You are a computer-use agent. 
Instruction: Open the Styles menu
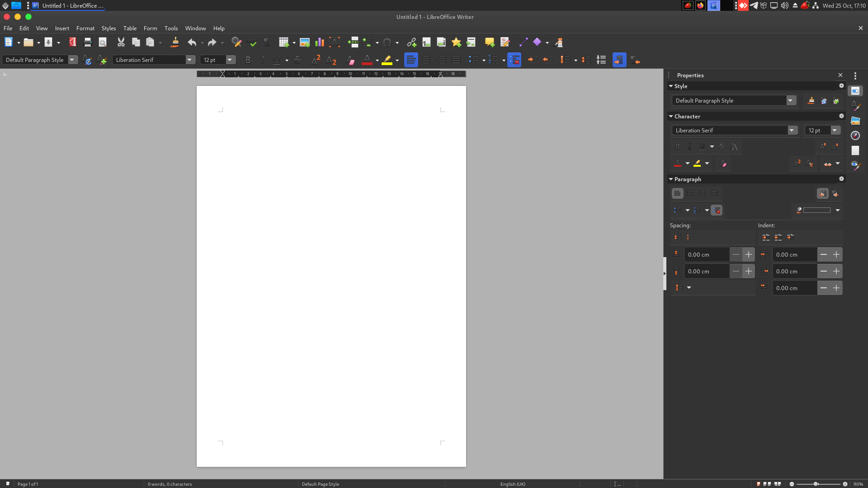(x=108, y=28)
